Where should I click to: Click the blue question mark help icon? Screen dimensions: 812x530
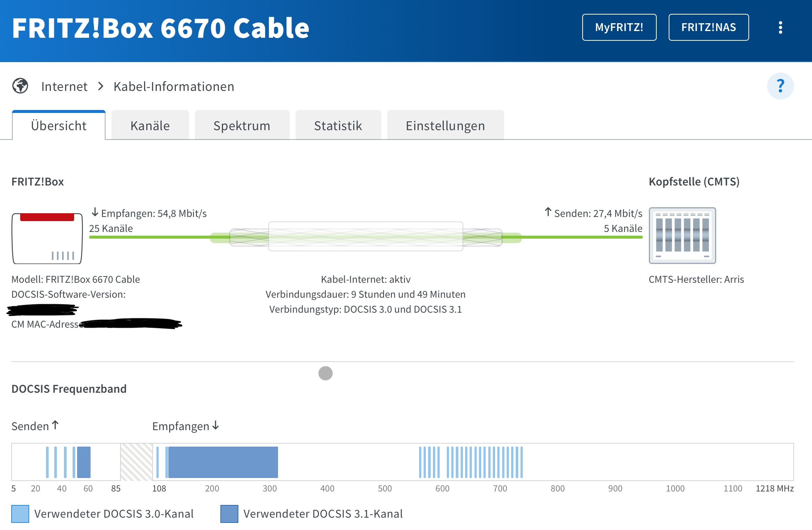click(780, 86)
